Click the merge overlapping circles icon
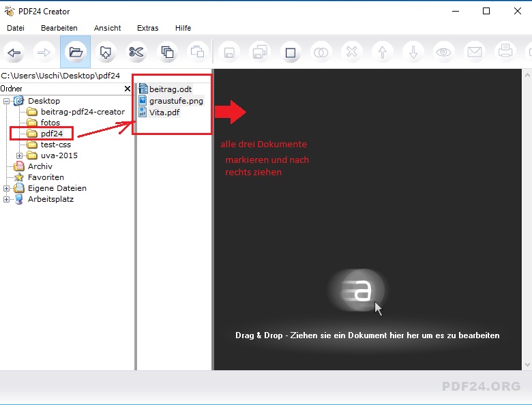Viewport: 532px width, 405px height. pyautogui.click(x=321, y=52)
